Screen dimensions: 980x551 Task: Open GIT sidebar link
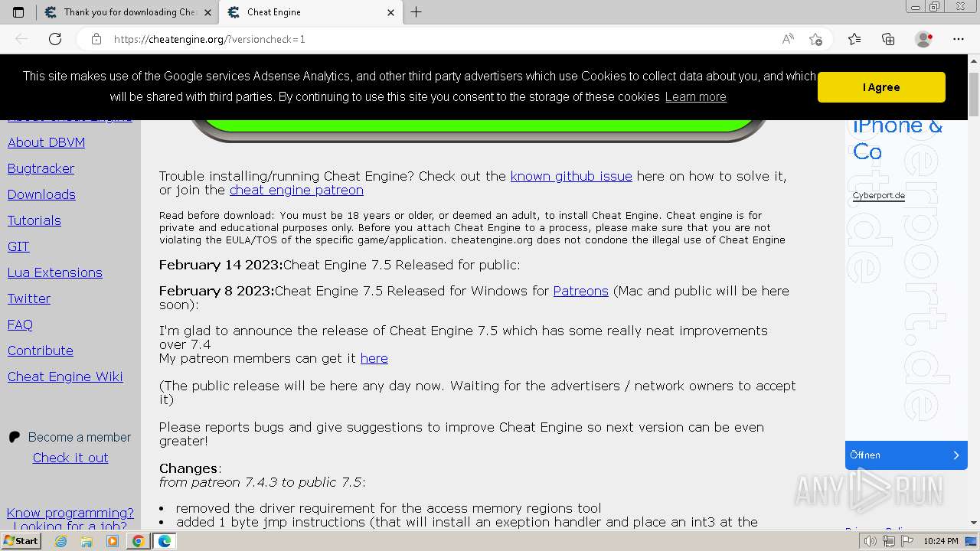tap(18, 246)
